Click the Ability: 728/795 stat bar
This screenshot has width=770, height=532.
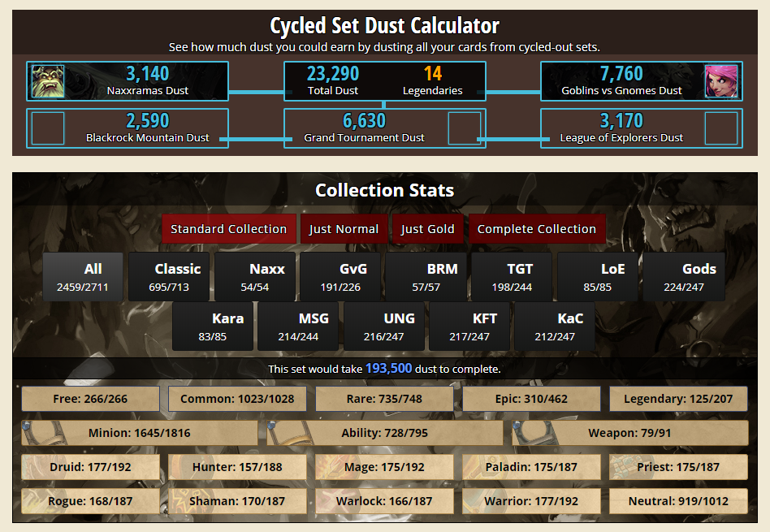(x=384, y=433)
